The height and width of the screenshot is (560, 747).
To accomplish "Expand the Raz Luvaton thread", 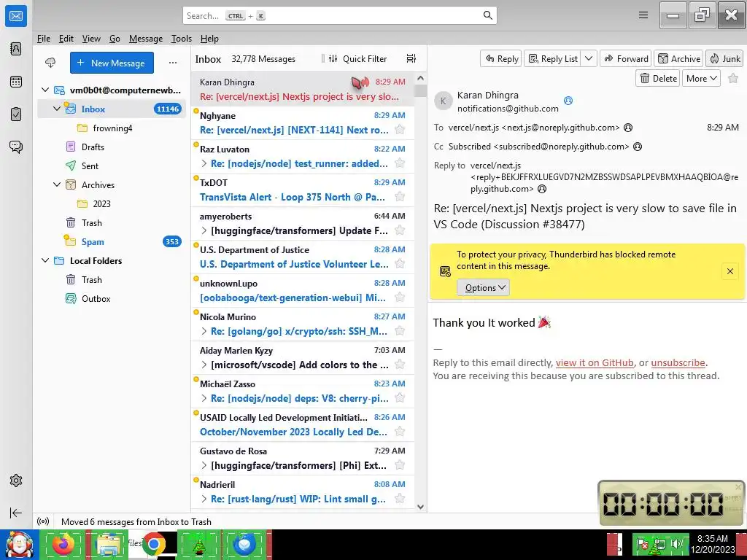I will tap(204, 163).
